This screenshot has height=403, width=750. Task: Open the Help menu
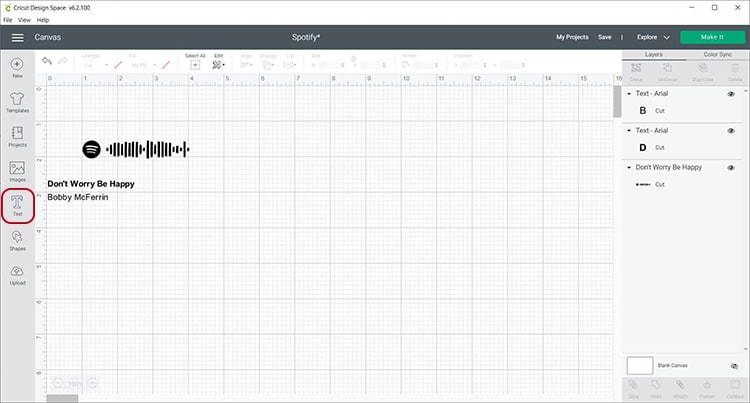(x=43, y=20)
